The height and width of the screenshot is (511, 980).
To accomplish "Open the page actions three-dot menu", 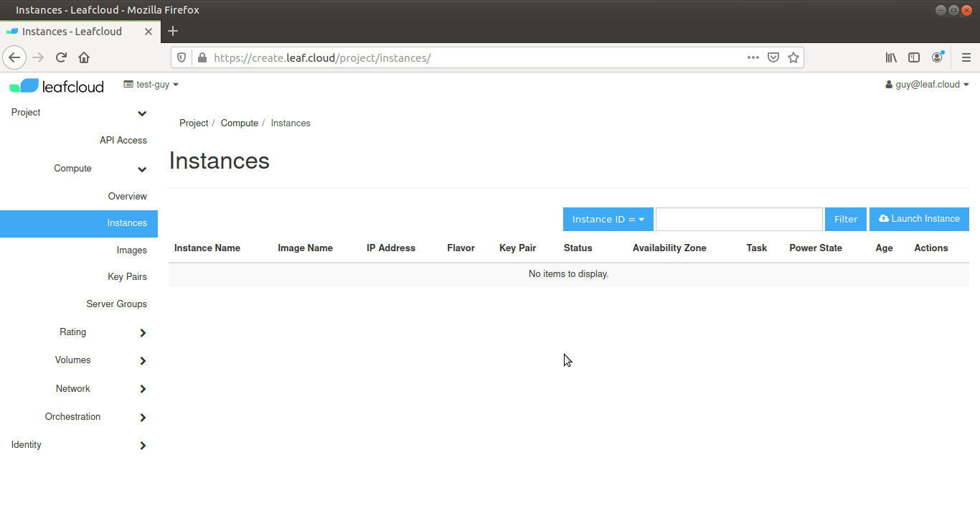I will [x=753, y=57].
